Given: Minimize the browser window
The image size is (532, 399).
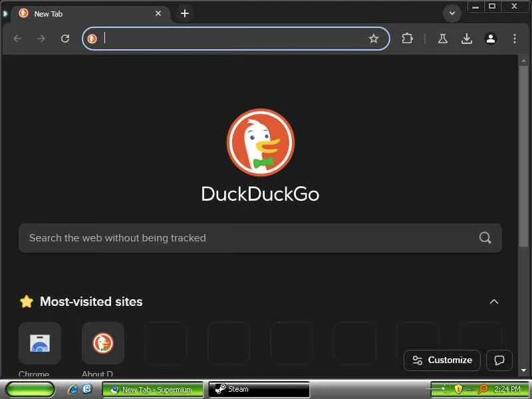Looking at the screenshot, I should [475, 7].
